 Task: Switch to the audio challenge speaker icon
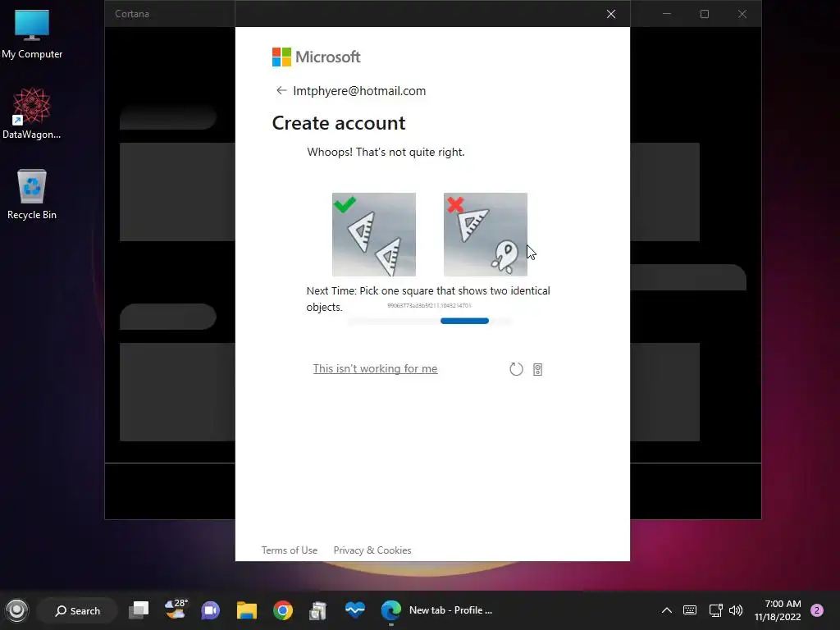(538, 369)
